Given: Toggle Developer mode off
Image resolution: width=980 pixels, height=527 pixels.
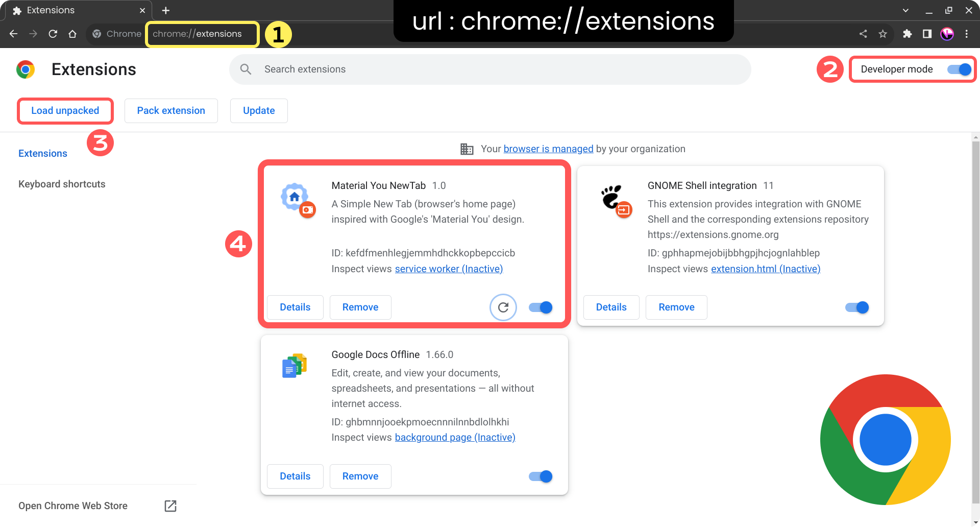Looking at the screenshot, I should tap(960, 69).
